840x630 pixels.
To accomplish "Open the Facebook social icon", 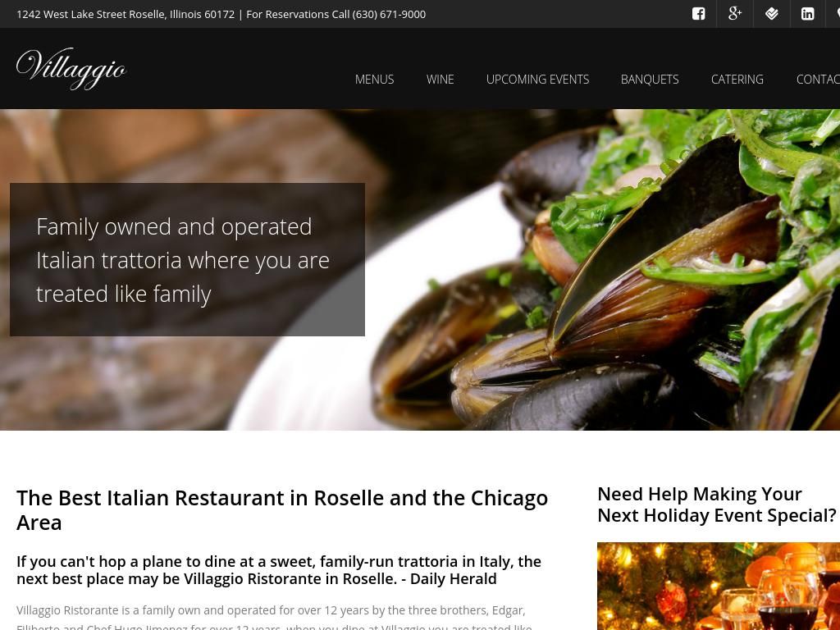I will coord(699,14).
